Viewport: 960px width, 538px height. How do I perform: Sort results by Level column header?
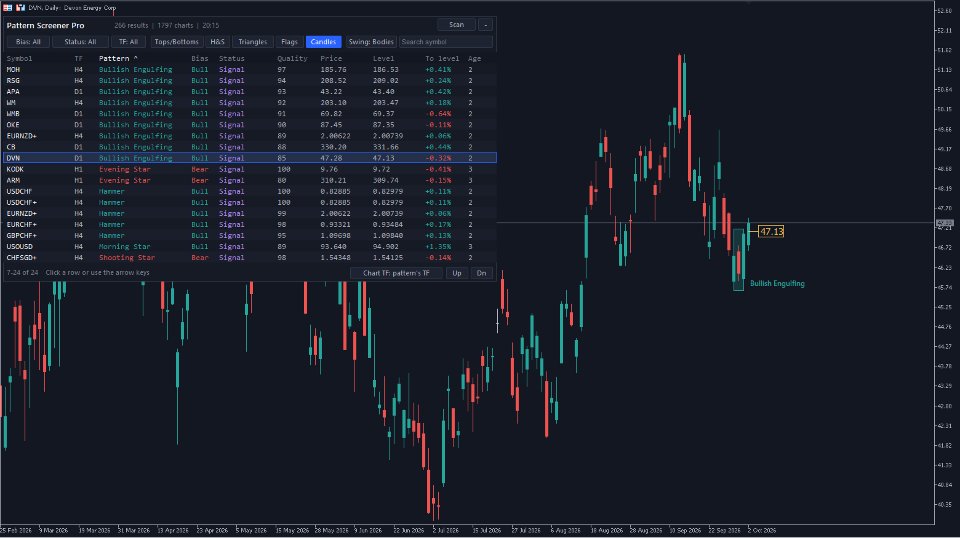point(384,59)
